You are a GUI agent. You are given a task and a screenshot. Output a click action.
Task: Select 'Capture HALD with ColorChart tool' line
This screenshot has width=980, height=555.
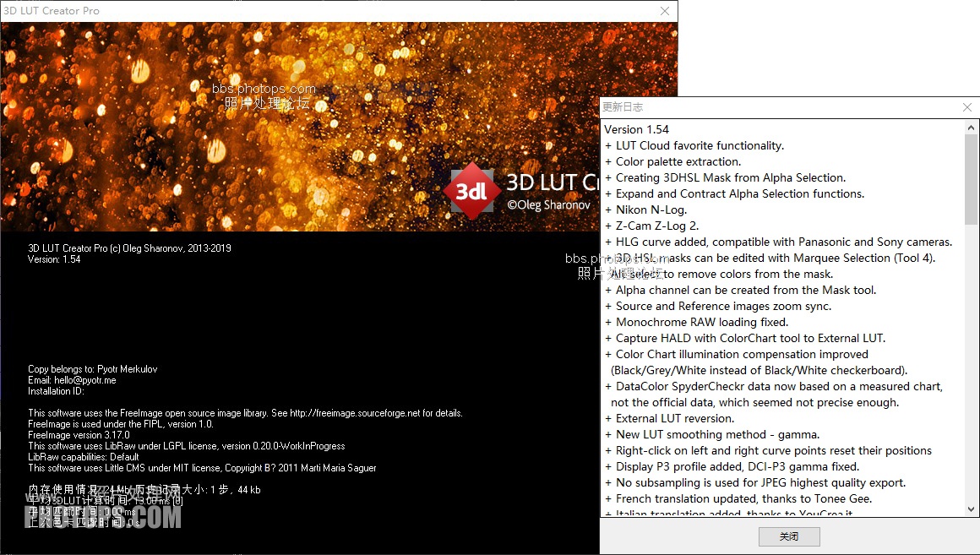click(745, 338)
